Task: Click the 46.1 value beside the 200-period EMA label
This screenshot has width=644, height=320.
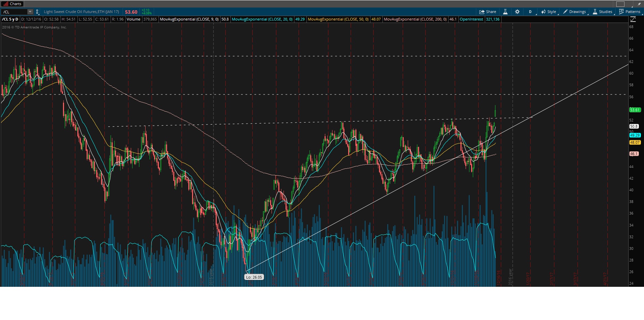Action: [x=453, y=19]
